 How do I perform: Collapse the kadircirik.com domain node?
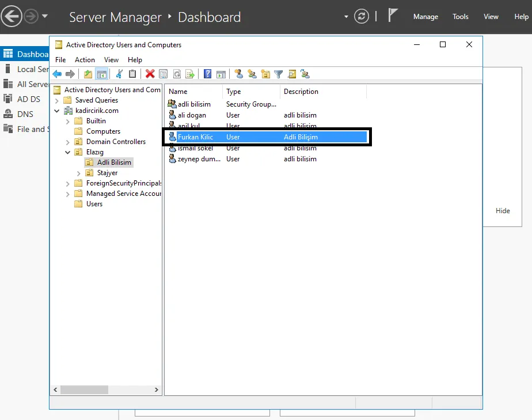point(57,111)
